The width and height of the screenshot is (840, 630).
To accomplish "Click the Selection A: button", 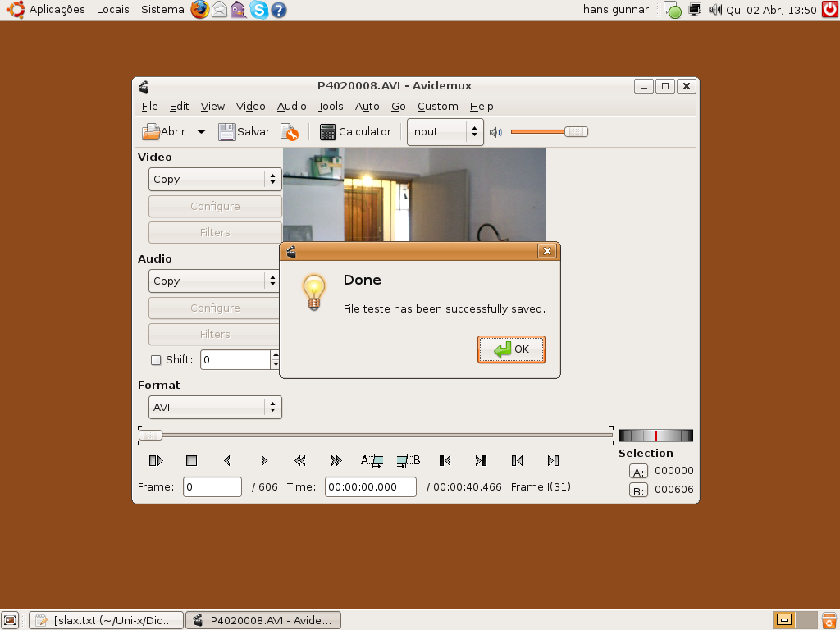I will tap(638, 472).
